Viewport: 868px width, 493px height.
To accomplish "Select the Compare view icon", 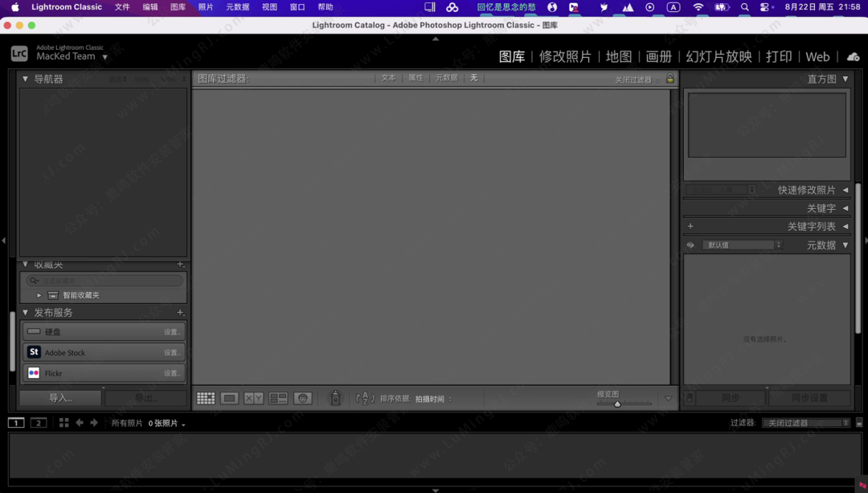I will (254, 398).
